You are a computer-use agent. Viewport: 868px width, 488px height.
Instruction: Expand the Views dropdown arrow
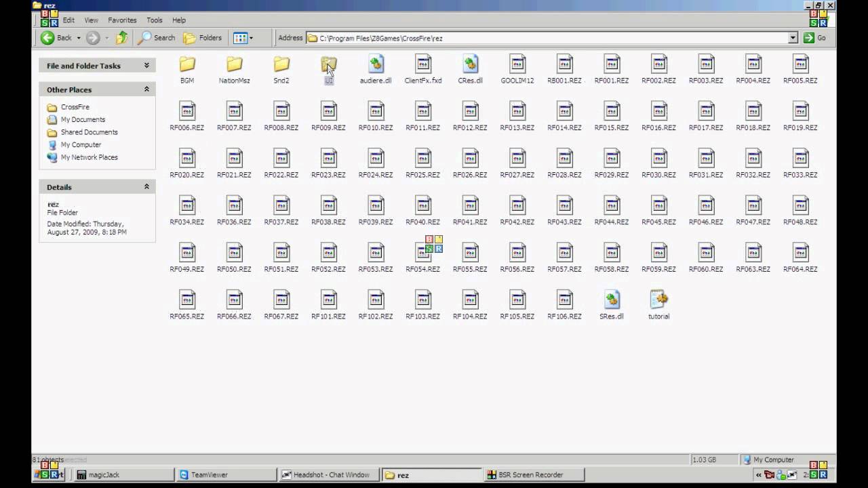pyautogui.click(x=251, y=38)
